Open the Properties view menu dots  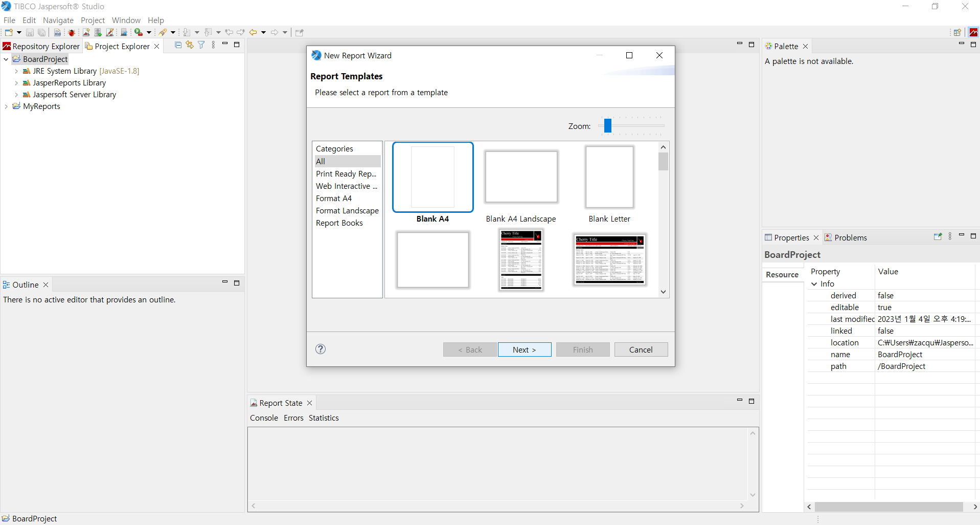tap(950, 236)
